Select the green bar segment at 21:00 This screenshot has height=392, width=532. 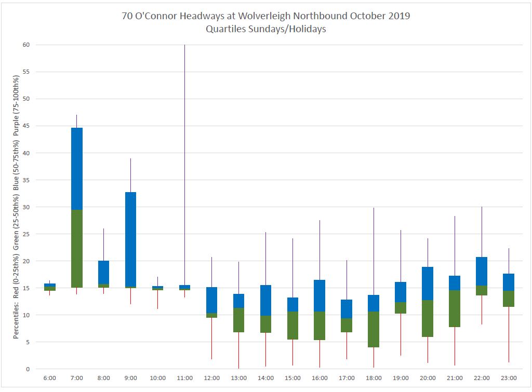point(455,308)
